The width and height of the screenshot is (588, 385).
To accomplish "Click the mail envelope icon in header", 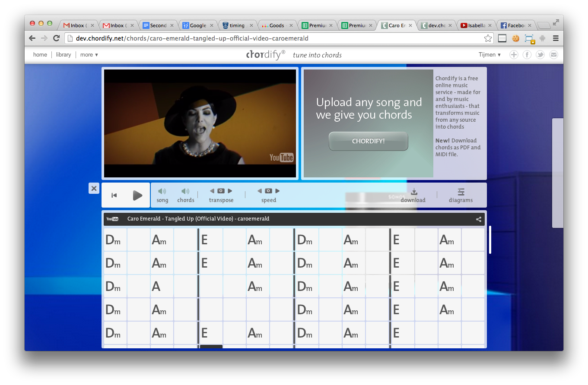I will tap(553, 55).
